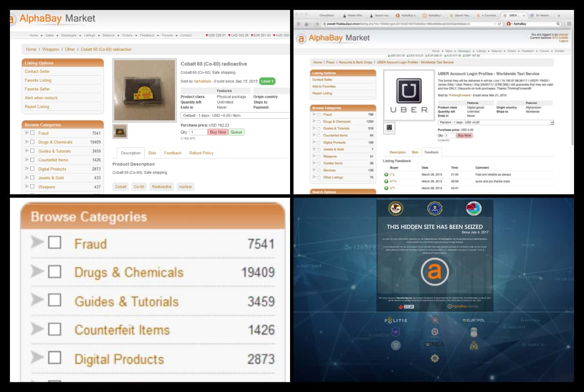Image resolution: width=584 pixels, height=392 pixels.
Task: Click the green Level 1 badge on the Cobalt listing
Action: 267,81
